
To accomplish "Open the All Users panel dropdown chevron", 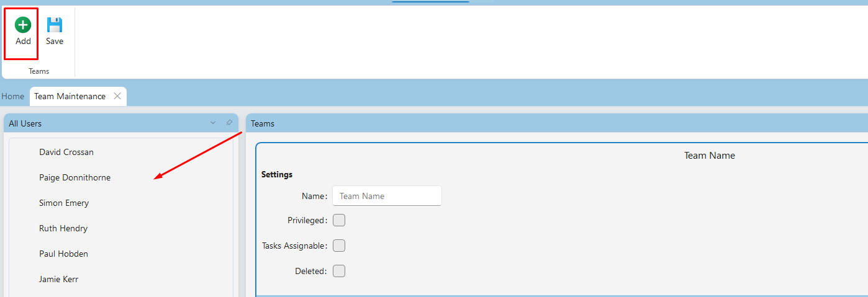I will tap(213, 123).
